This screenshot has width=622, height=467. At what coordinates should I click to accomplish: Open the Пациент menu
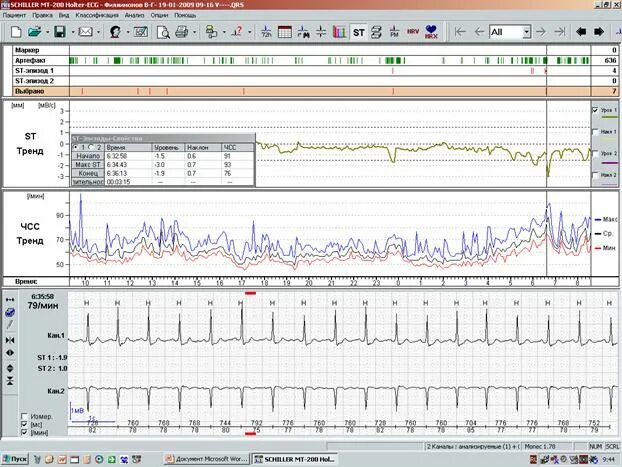14,15
